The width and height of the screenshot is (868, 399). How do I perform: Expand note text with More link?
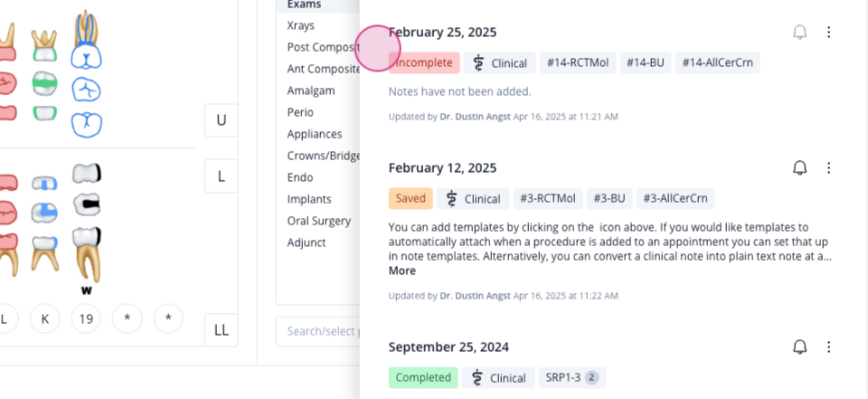[401, 271]
